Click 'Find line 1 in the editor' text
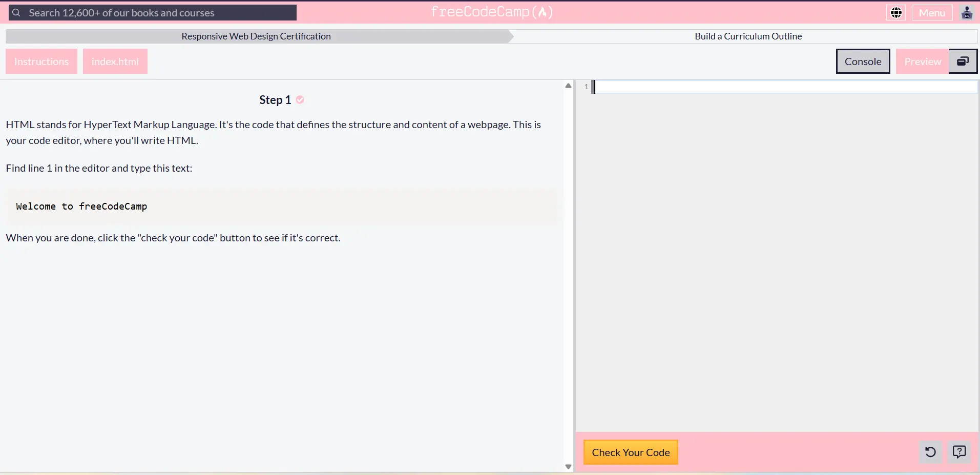The image size is (980, 475). tap(99, 168)
